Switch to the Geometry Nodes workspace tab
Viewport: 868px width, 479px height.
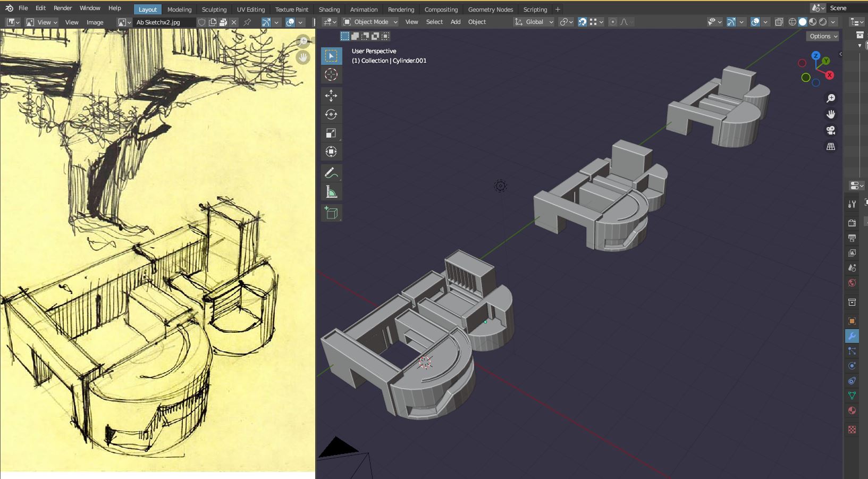(491, 10)
